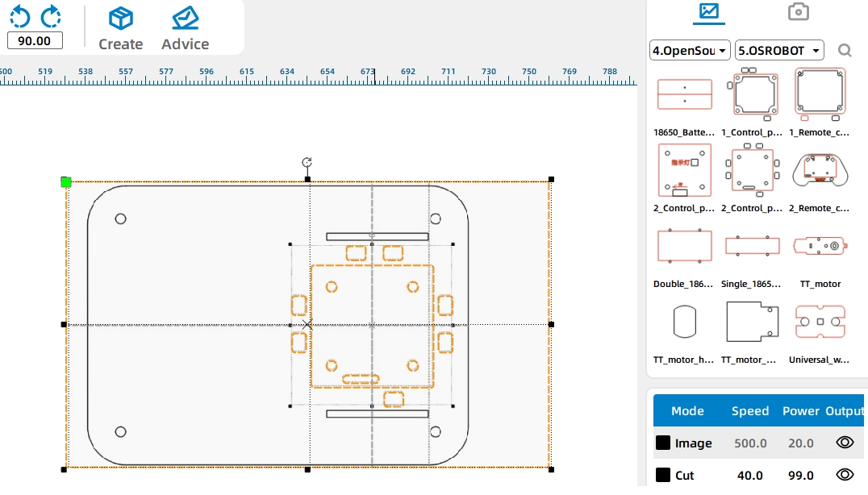Click the top-right corner selection handle

coord(551,179)
